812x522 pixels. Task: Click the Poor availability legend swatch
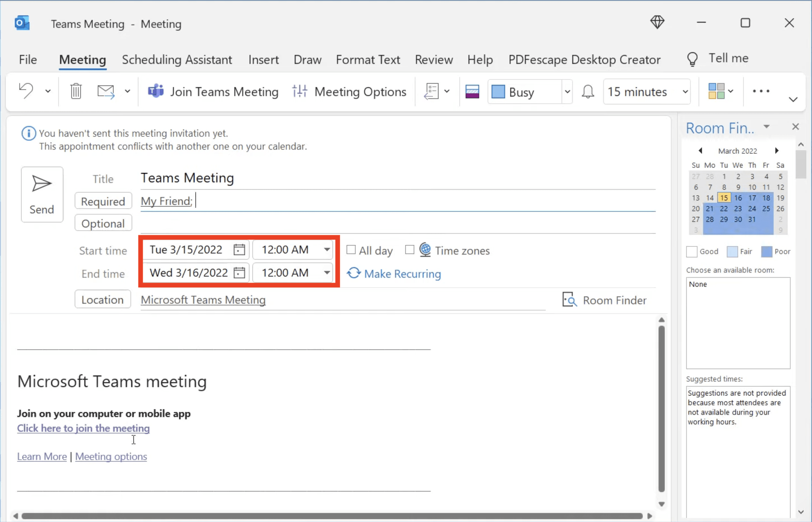(766, 252)
